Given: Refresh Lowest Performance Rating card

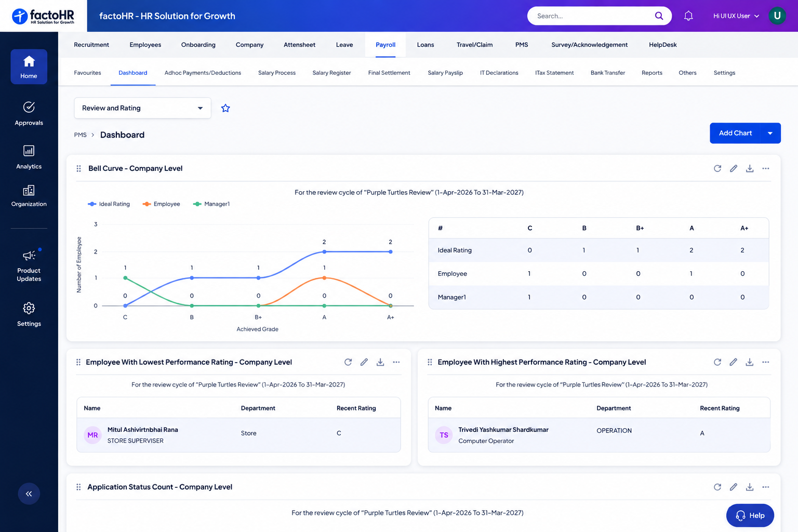Looking at the screenshot, I should (348, 362).
